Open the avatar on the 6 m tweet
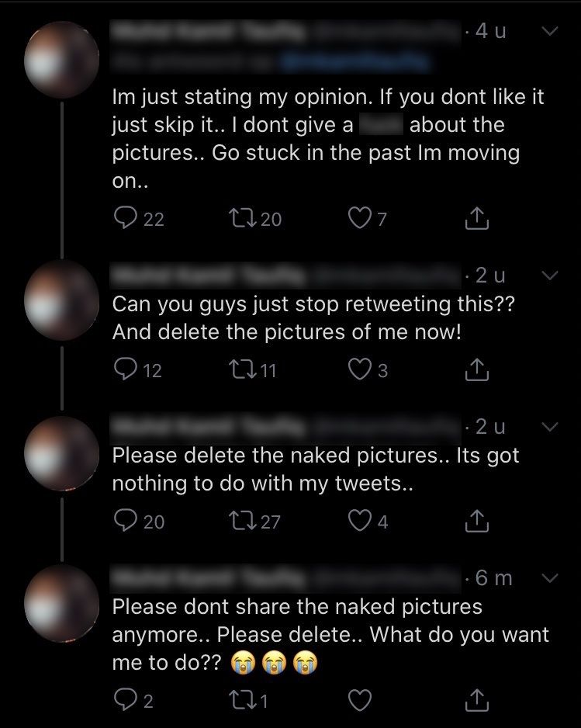 click(x=62, y=603)
